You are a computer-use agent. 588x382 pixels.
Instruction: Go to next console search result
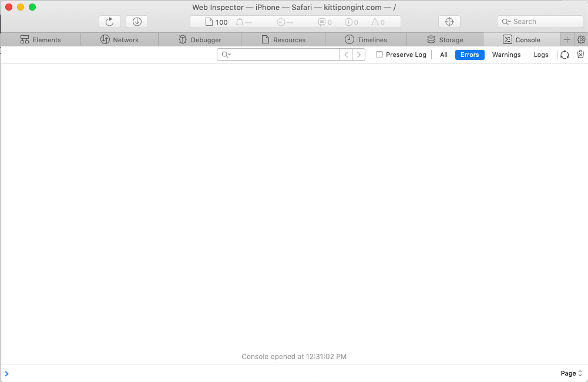click(x=359, y=55)
